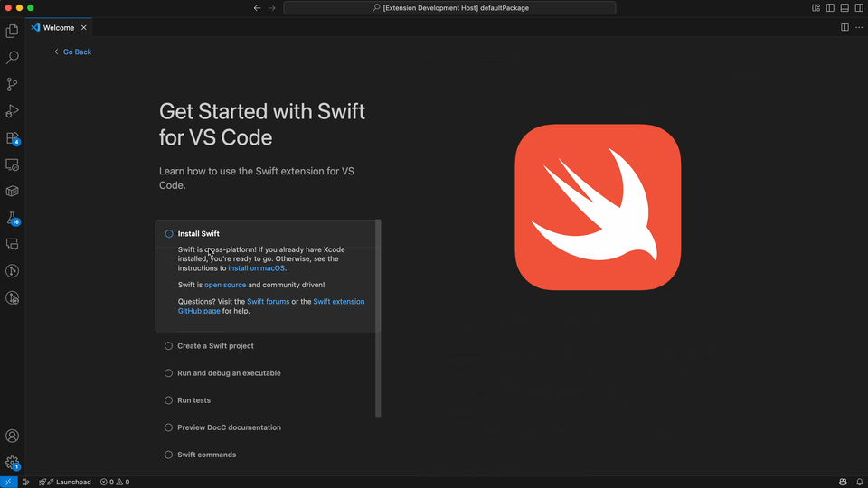The width and height of the screenshot is (868, 488).
Task: Click the Swift logo image
Action: 598,207
